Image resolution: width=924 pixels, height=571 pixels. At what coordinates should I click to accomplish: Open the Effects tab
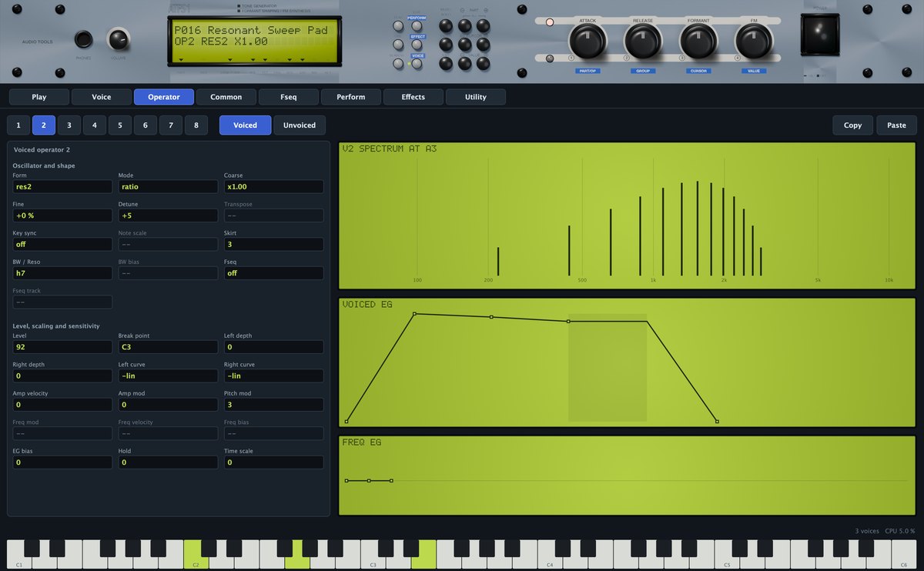413,97
